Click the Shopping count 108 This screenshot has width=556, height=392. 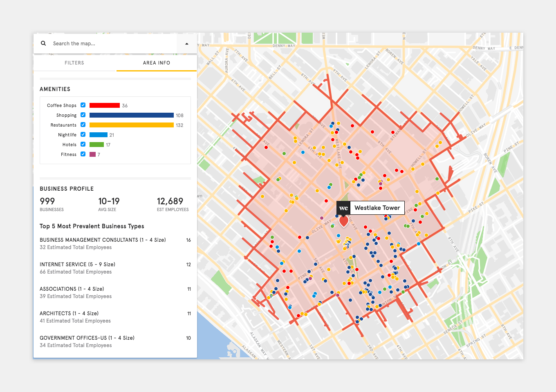[x=179, y=116]
